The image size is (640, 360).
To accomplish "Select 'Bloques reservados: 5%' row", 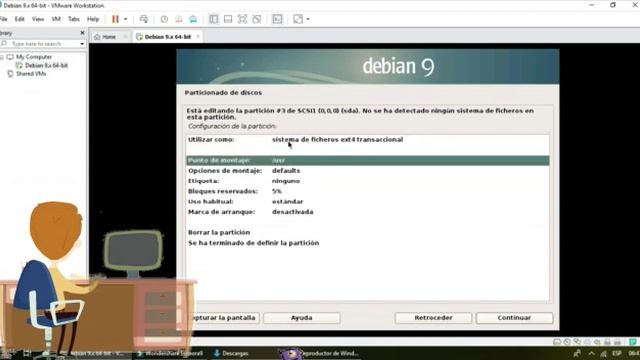I will coord(368,191).
